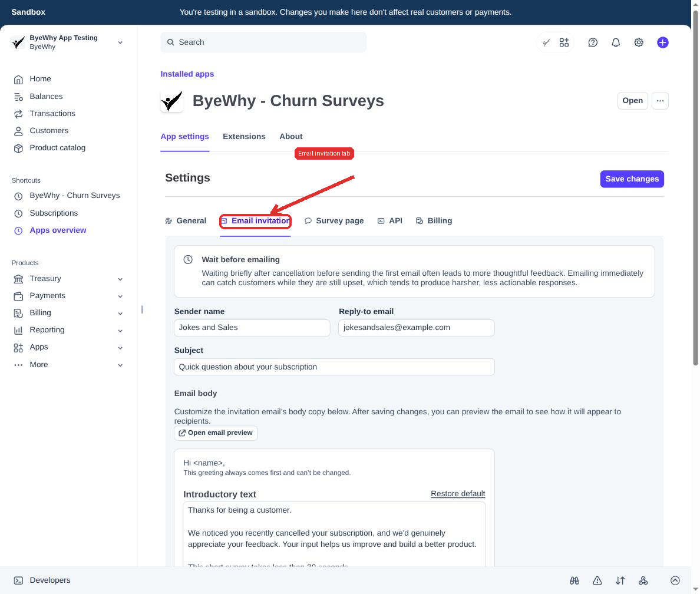Click the Transactions arrows icon
The width and height of the screenshot is (700, 594).
click(x=18, y=114)
